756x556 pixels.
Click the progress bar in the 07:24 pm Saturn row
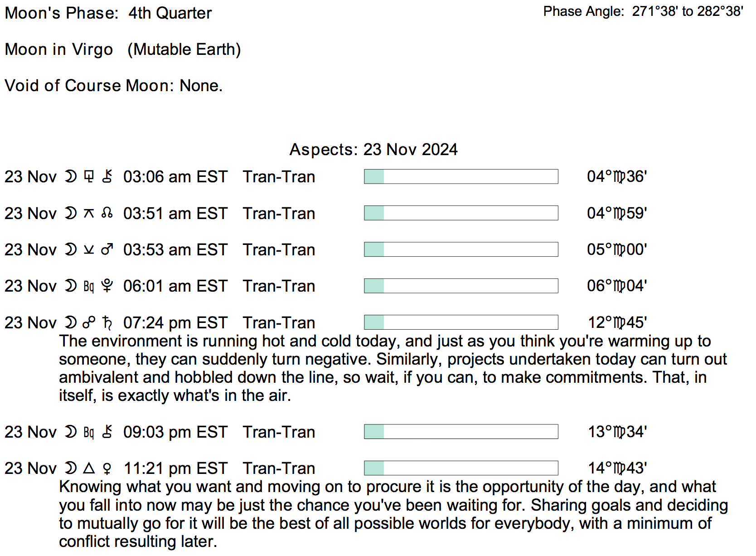tap(460, 322)
